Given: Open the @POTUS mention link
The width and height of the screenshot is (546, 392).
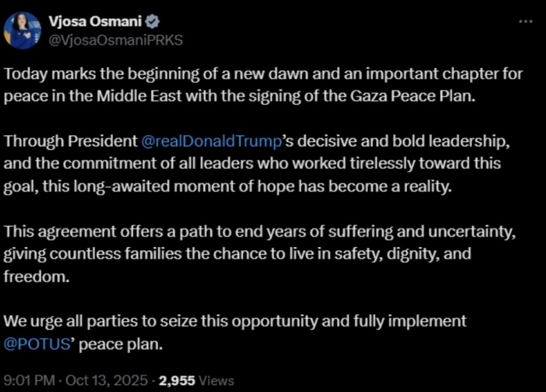Looking at the screenshot, I should coord(37,344).
